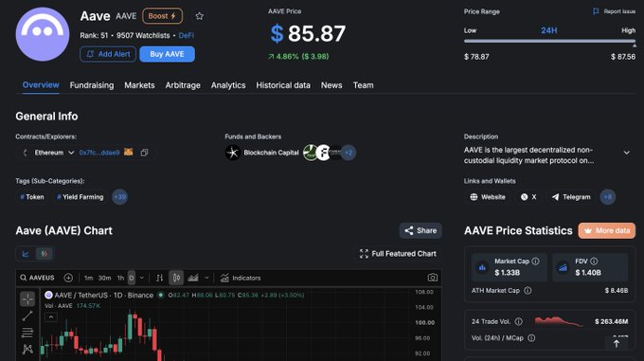Collapse the chart legend arrow
Screen dimensions: 644x361
(x=51, y=317)
